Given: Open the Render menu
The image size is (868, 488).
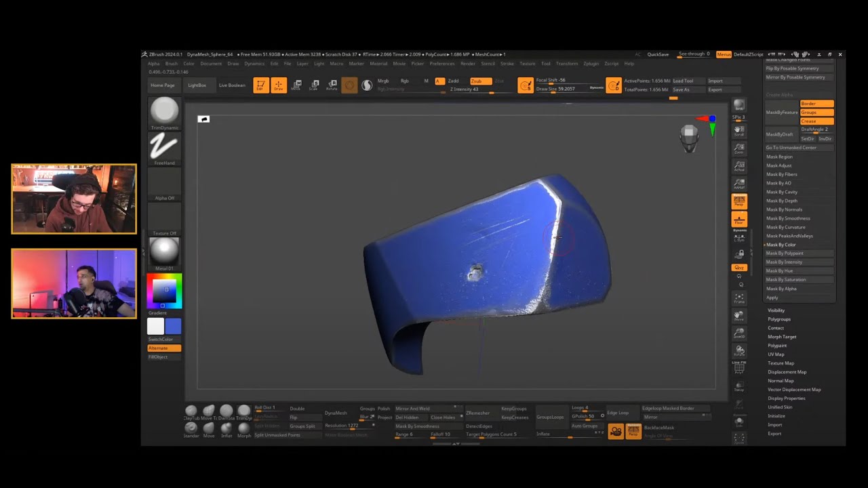Looking at the screenshot, I should (x=468, y=64).
